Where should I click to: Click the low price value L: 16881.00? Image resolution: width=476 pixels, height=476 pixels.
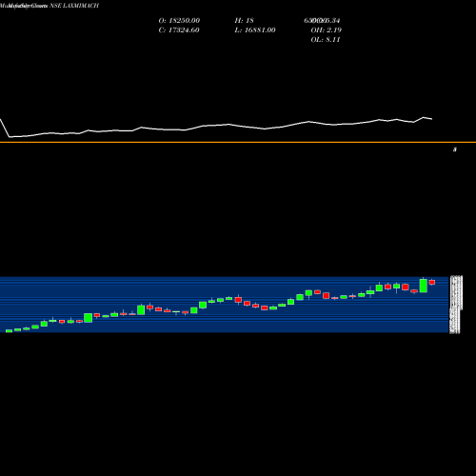click(x=255, y=30)
